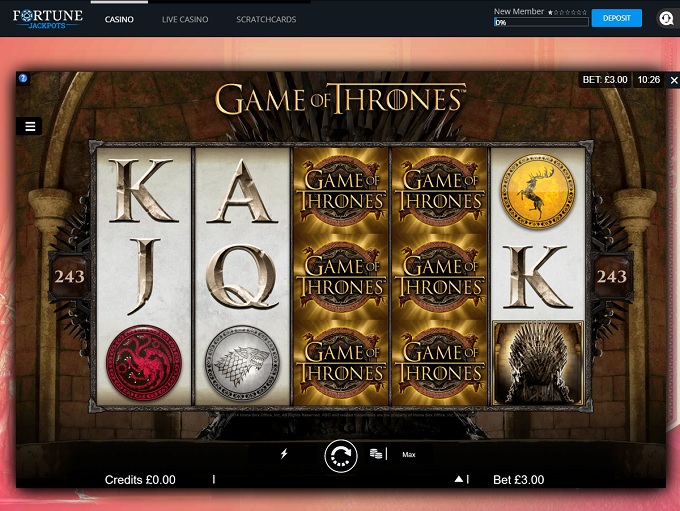Click the blue help question icon
Viewport: 680px width, 511px height.
pyautogui.click(x=23, y=78)
